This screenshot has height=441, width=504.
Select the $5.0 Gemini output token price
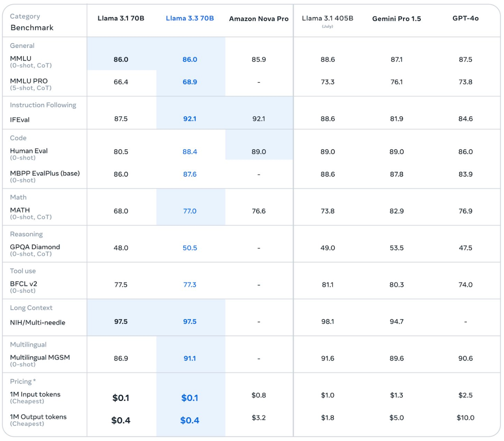click(396, 418)
